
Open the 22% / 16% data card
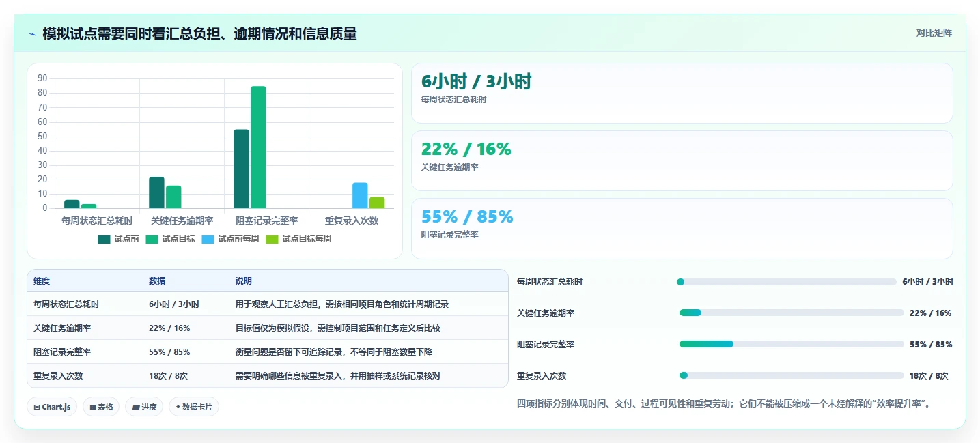coord(682,160)
